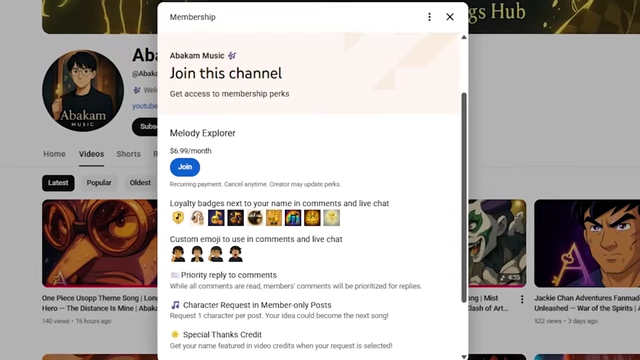Click the eighth orange loyalty badge
Screen dimensions: 640x360
click(312, 218)
